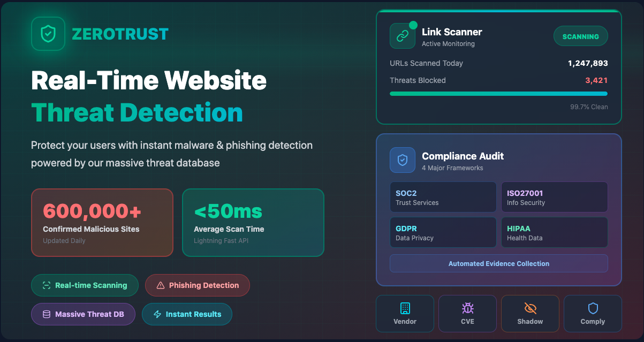Click the building icon on the Vendor card
The height and width of the screenshot is (342, 644).
pyautogui.click(x=405, y=309)
